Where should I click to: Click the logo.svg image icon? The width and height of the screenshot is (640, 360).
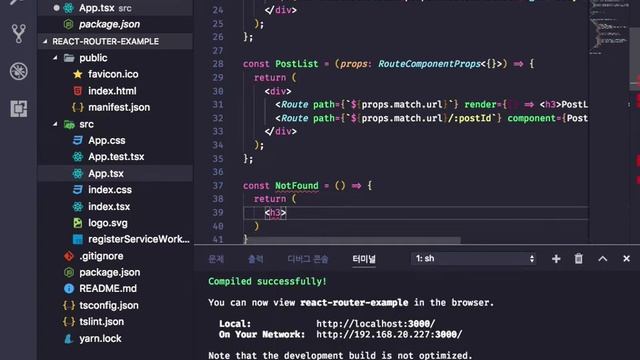(x=78, y=223)
